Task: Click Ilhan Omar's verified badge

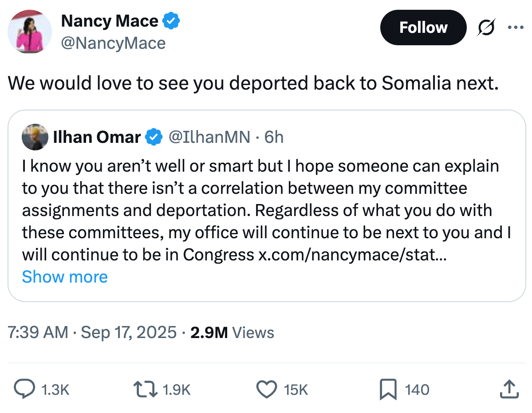Action: click(x=153, y=137)
